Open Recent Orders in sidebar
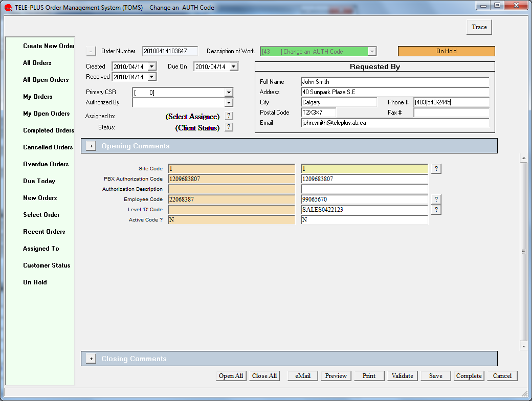 point(44,232)
